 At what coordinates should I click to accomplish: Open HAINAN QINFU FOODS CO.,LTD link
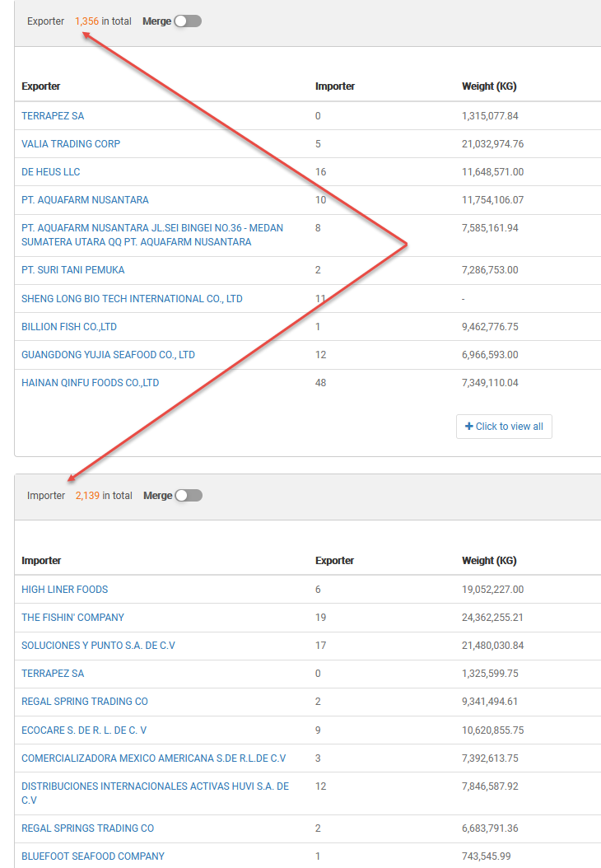(x=91, y=383)
